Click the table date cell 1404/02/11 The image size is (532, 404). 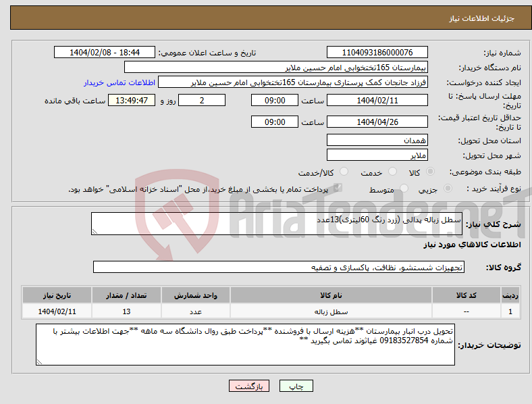coord(57,311)
